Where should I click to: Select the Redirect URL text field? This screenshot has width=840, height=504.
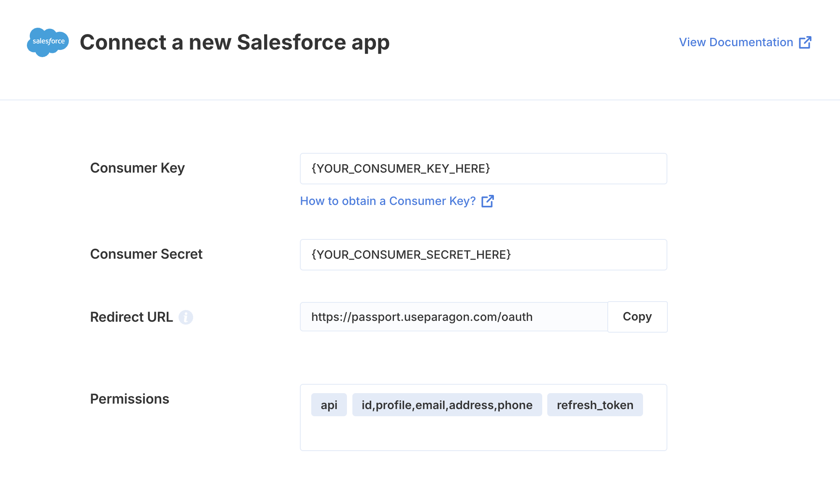click(454, 317)
